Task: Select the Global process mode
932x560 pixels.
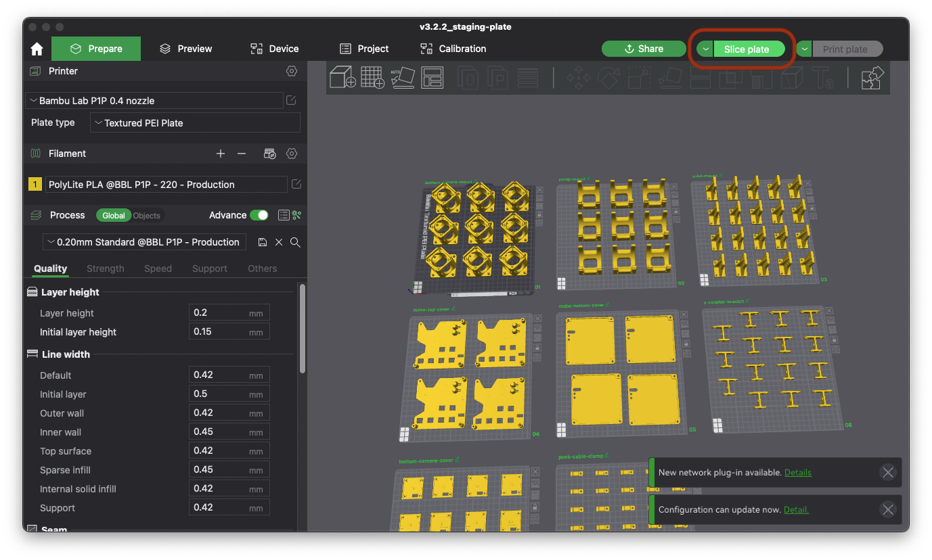Action: (113, 216)
